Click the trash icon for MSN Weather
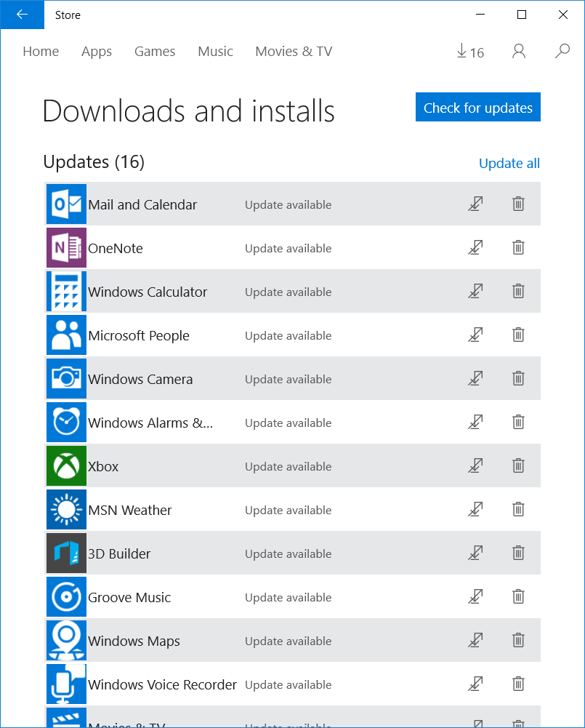 pyautogui.click(x=518, y=509)
